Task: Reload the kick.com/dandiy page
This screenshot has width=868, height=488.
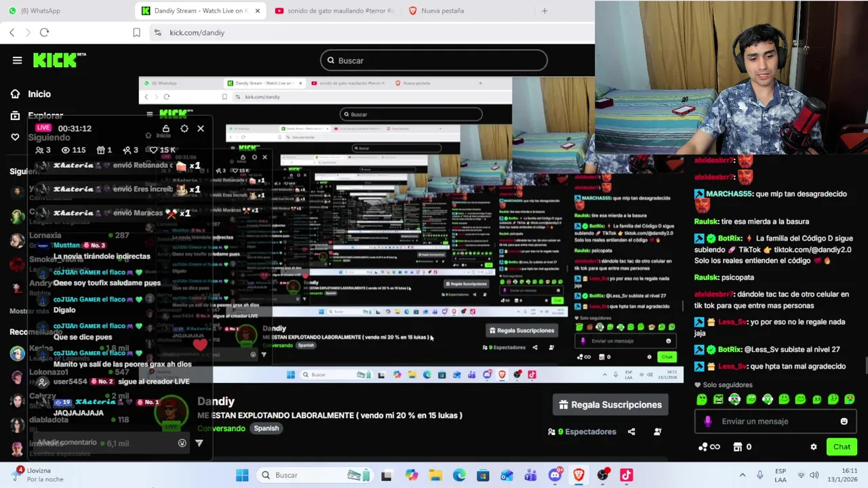Action: 44,33
